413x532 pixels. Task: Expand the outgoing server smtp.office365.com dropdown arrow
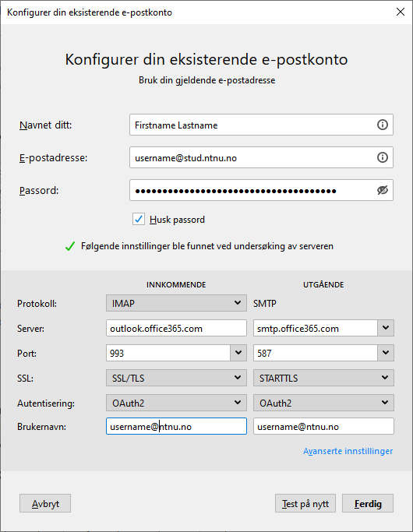(x=386, y=328)
